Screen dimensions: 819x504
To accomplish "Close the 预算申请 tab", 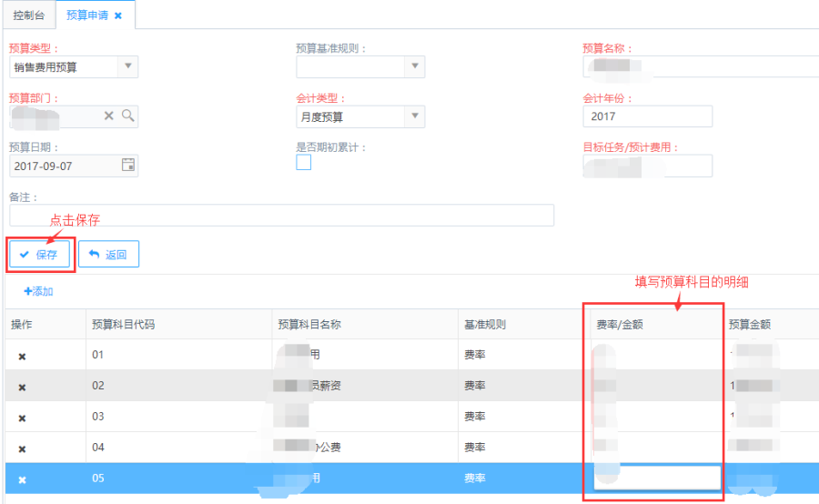I will point(118,15).
